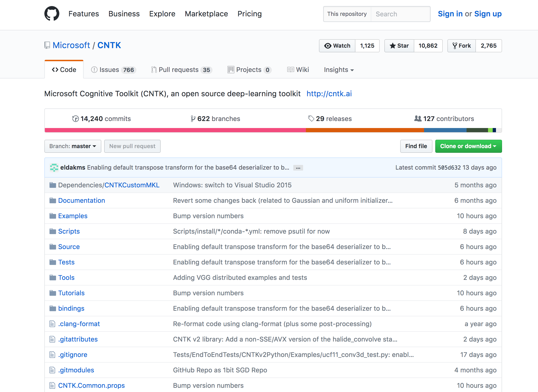The width and height of the screenshot is (538, 392).
Task: Click inside the Search field
Action: [x=401, y=14]
